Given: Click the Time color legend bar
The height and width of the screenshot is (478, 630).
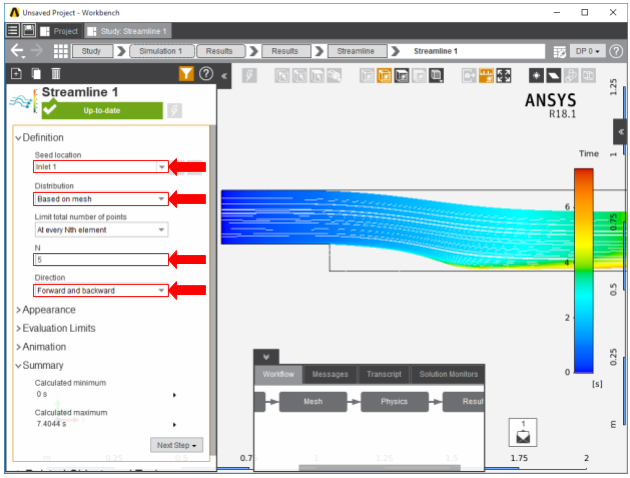Looking at the screenshot, I should pyautogui.click(x=583, y=271).
